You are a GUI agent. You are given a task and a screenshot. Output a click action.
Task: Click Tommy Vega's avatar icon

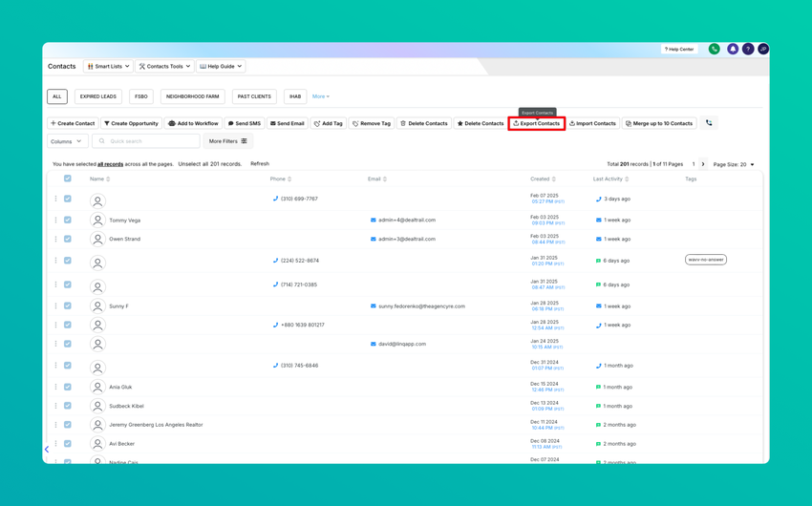[x=97, y=220]
